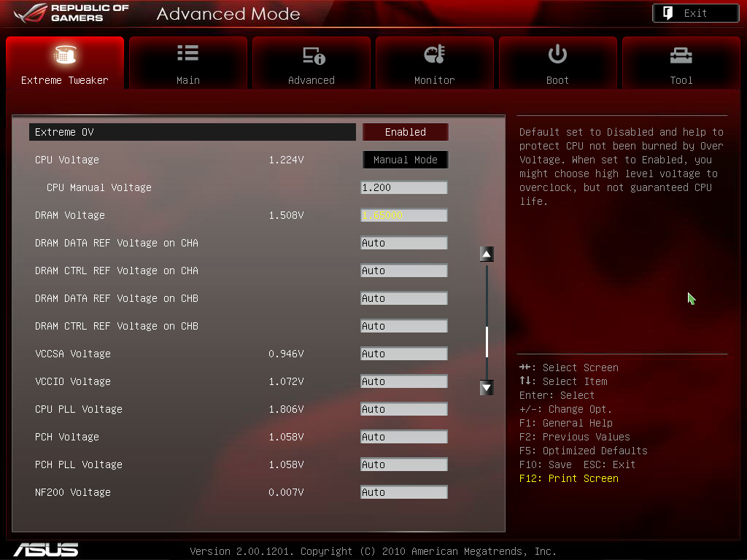Click the Boot tab power icon
Screen dimensions: 747x560
click(557, 55)
